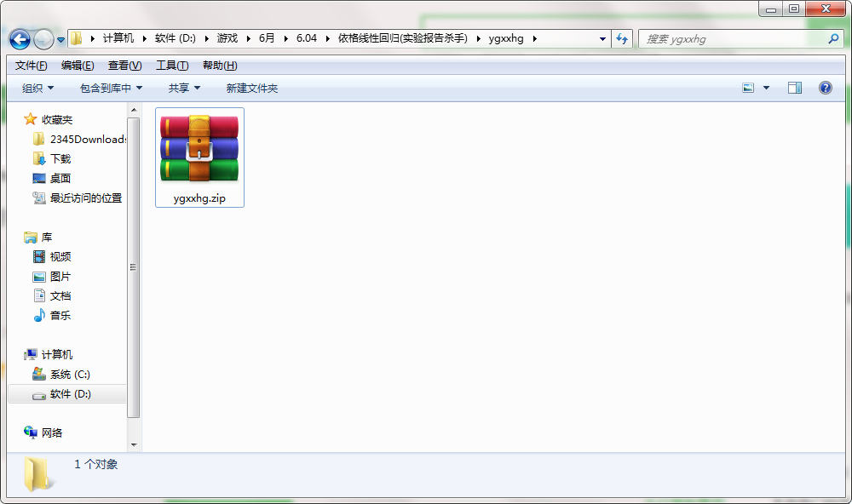Open the 共享 dropdown

pyautogui.click(x=184, y=88)
